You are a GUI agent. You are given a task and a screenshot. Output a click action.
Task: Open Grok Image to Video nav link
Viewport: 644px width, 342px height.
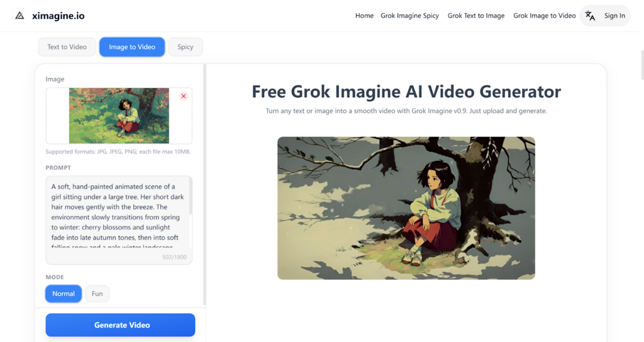(x=545, y=16)
